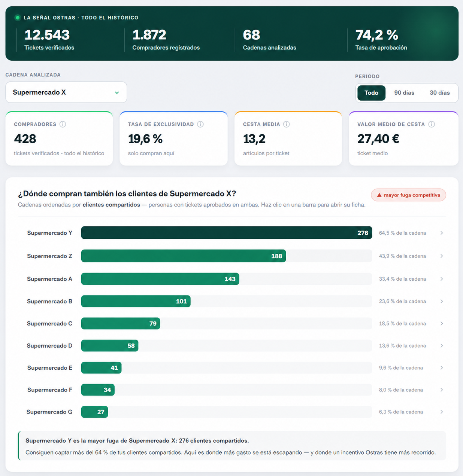Click info icon next to Compradores
The image size is (463, 476).
(63, 124)
